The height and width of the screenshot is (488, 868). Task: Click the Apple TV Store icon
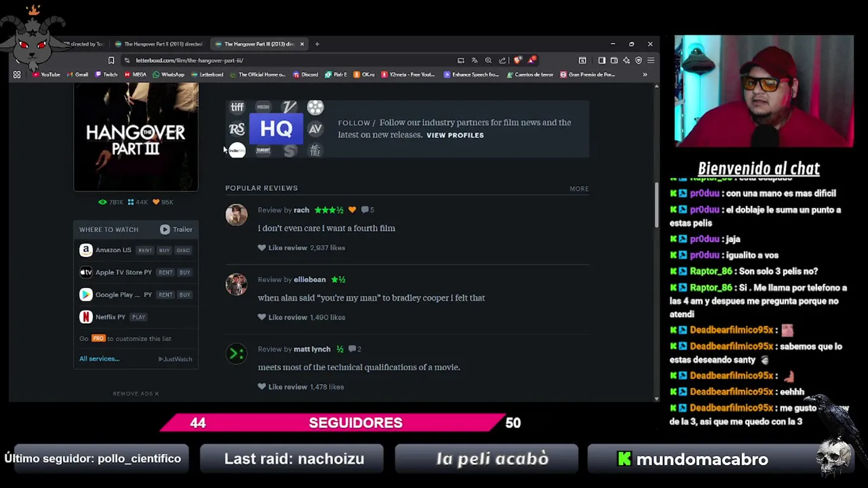[x=85, y=272]
